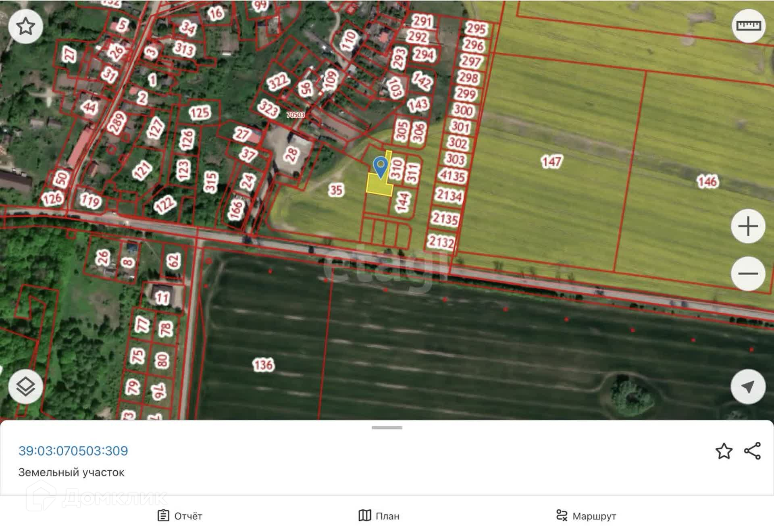The width and height of the screenshot is (774, 532).
Task: Open the map layers switcher
Action: (x=26, y=386)
